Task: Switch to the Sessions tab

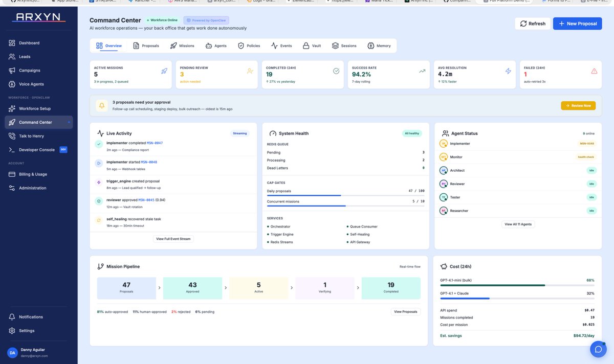Action: pyautogui.click(x=344, y=45)
